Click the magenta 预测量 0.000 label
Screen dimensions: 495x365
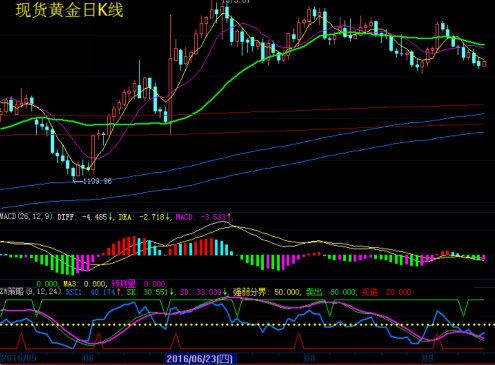pyautogui.click(x=139, y=284)
